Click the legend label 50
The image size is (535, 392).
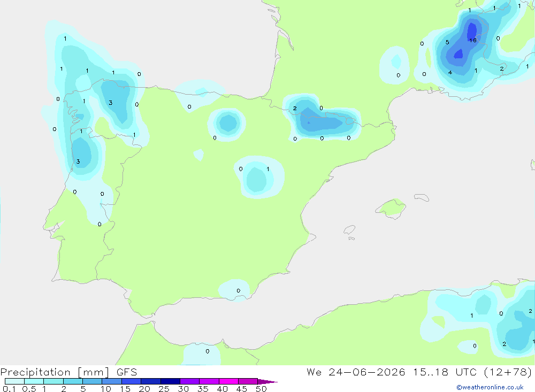tap(261, 389)
